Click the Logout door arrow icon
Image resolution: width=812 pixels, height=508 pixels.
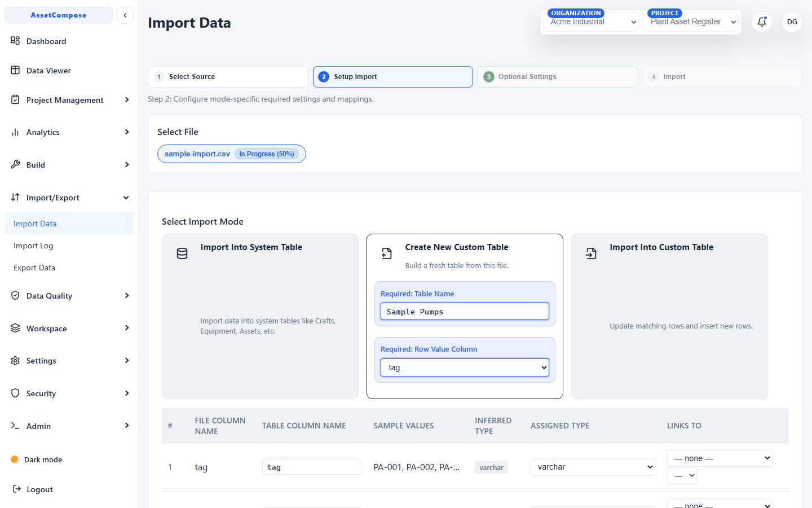[17, 489]
